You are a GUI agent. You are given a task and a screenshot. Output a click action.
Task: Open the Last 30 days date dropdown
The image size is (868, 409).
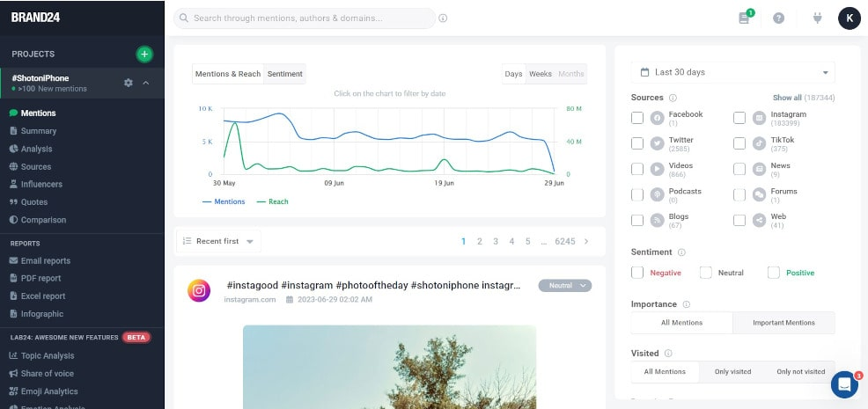point(733,72)
